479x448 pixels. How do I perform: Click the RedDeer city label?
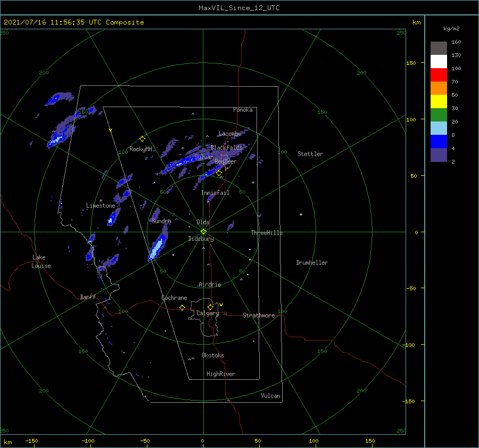point(226,161)
